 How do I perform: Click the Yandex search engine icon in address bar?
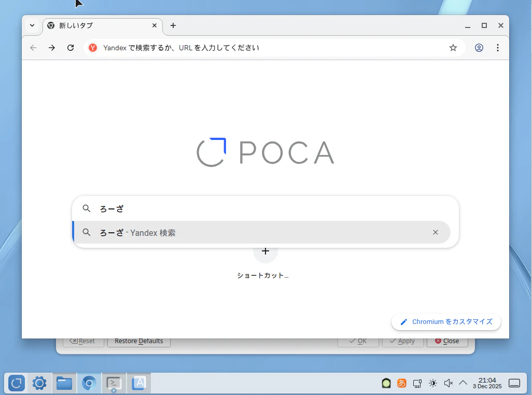coord(93,48)
